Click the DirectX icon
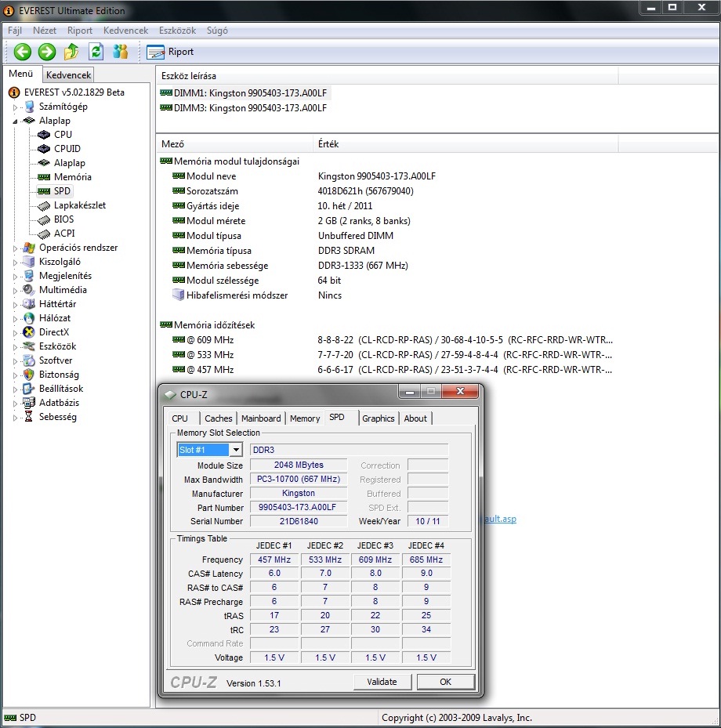Viewport: 721px width, 728px height. (29, 332)
